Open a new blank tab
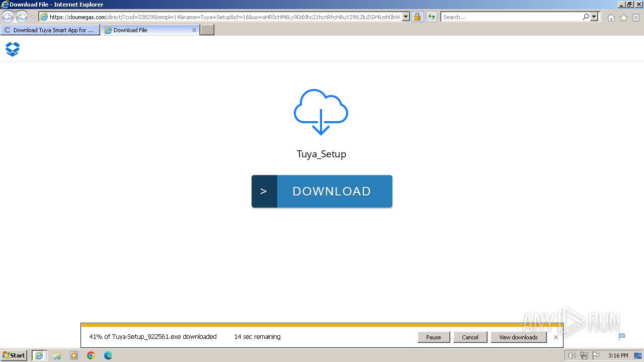Viewport: 644px width, 362px height. (207, 30)
